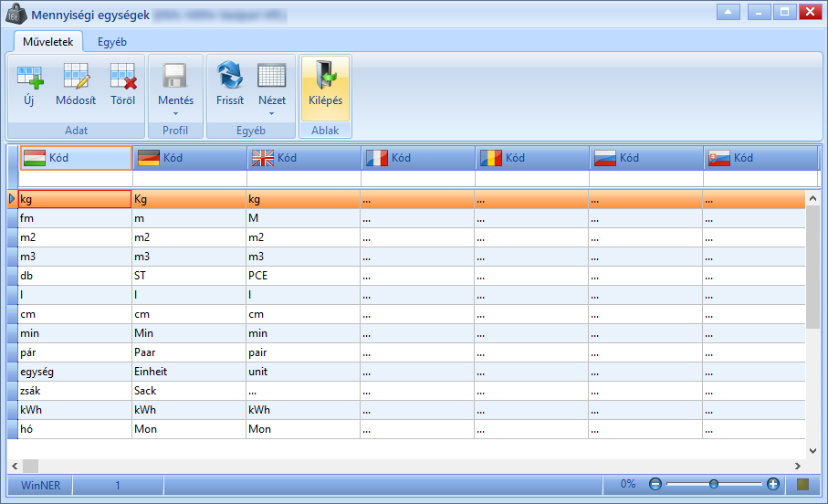The image size is (828, 504).
Task: Open the Nézet view grid icon
Action: pyautogui.click(x=271, y=76)
